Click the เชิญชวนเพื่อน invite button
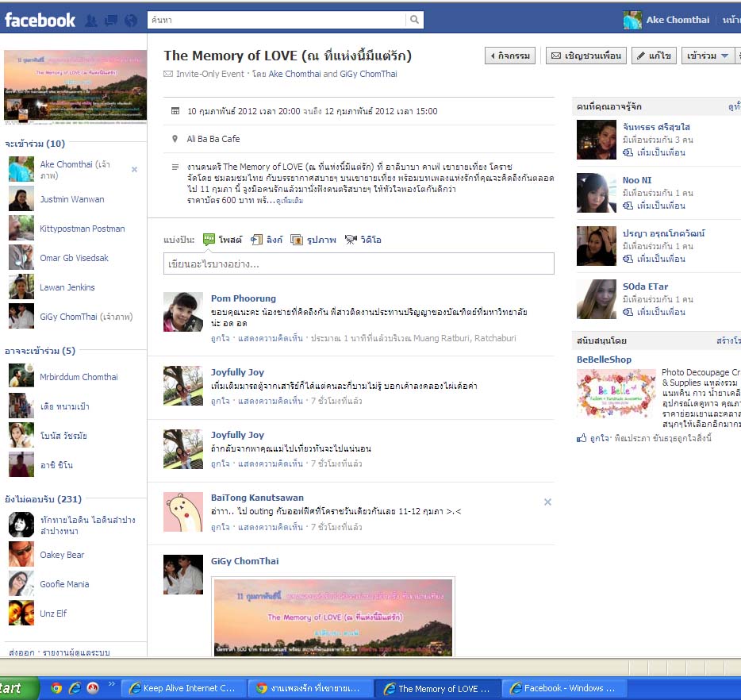Image resolution: width=741 pixels, height=700 pixels. pyautogui.click(x=586, y=56)
